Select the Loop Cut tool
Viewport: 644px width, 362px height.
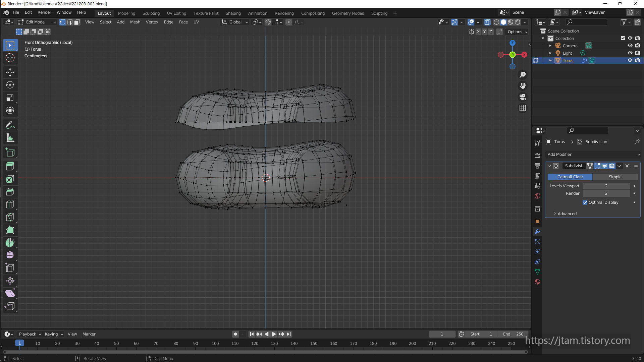(10, 204)
